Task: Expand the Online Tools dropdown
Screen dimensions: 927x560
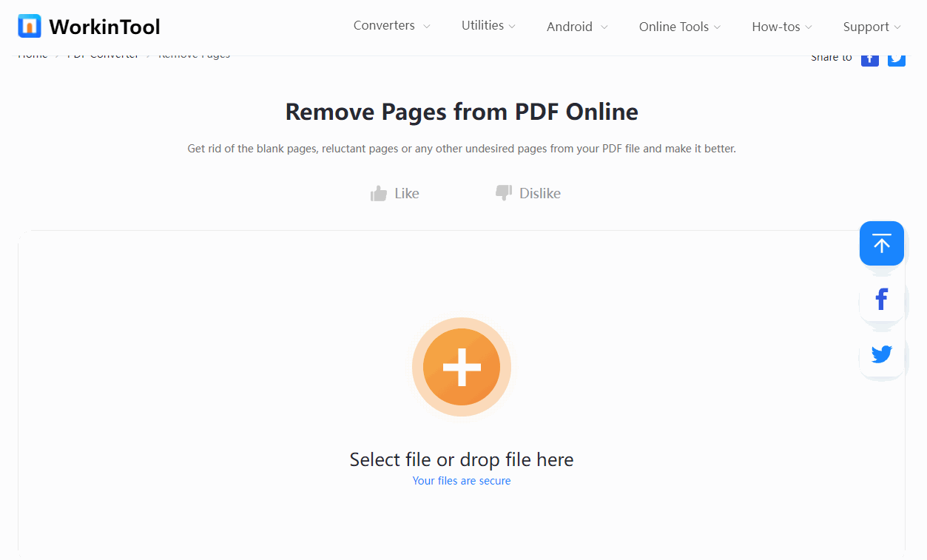Action: point(673,25)
